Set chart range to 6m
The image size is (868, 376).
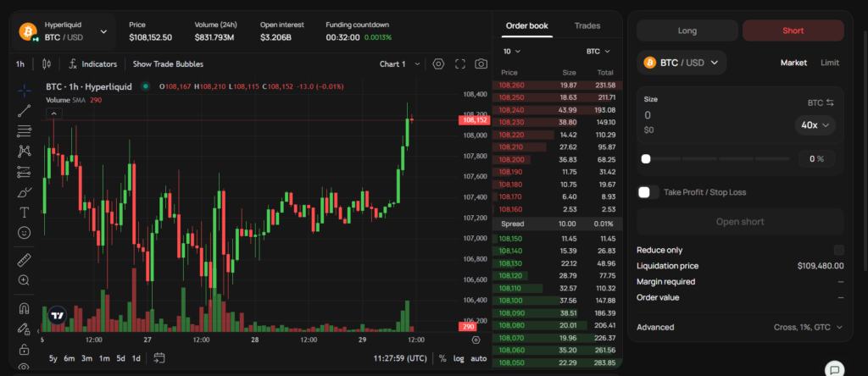click(70, 358)
